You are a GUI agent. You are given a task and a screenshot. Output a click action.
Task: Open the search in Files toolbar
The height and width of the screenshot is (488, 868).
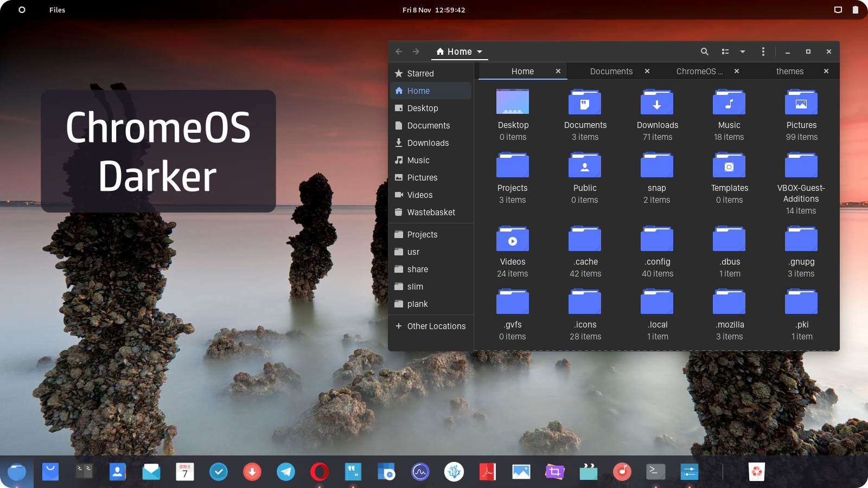[x=704, y=52]
